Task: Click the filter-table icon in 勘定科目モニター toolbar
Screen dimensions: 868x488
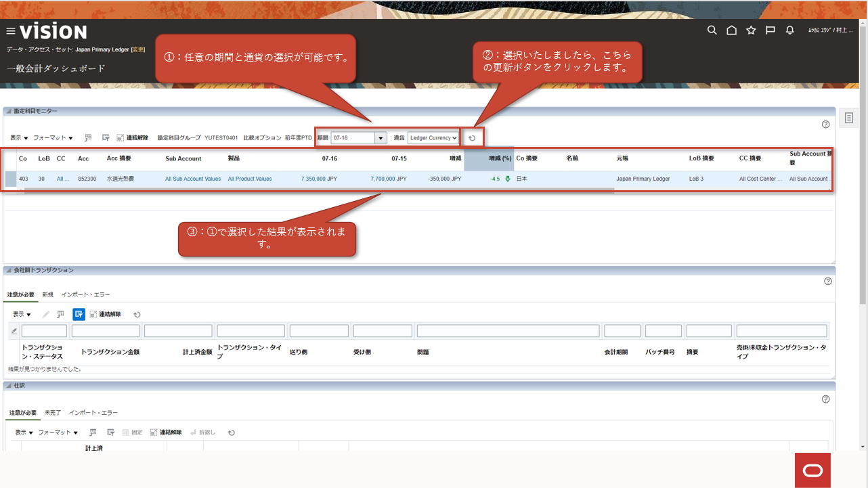Action: pyautogui.click(x=106, y=138)
